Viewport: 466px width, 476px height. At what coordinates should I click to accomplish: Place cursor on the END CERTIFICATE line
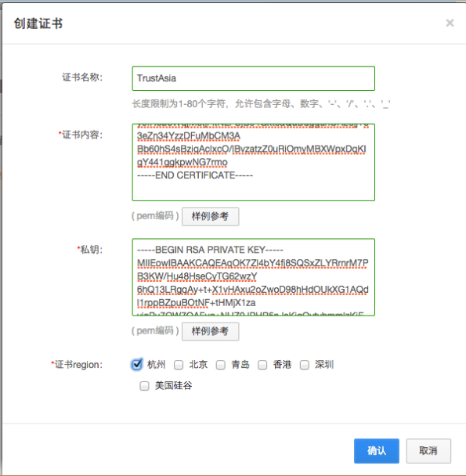pos(195,175)
